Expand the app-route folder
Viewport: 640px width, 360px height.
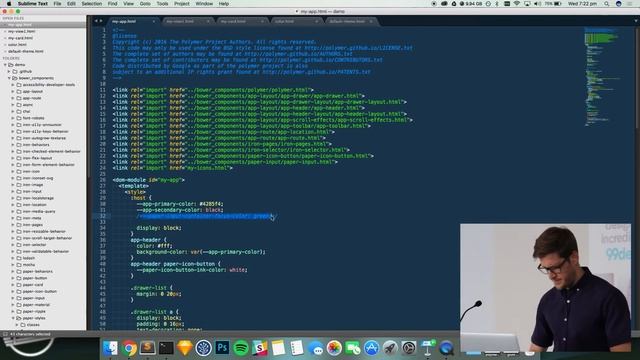[13, 98]
